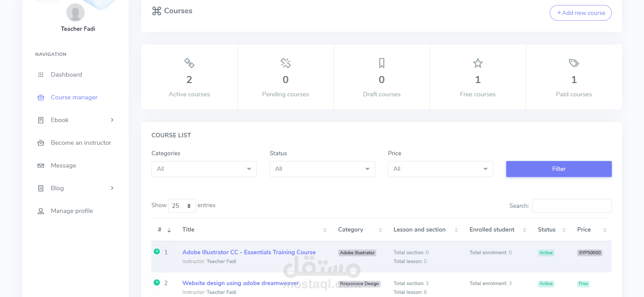The height and width of the screenshot is (297, 644).
Task: Expand the Ebook navigation submenu
Action: point(112,120)
